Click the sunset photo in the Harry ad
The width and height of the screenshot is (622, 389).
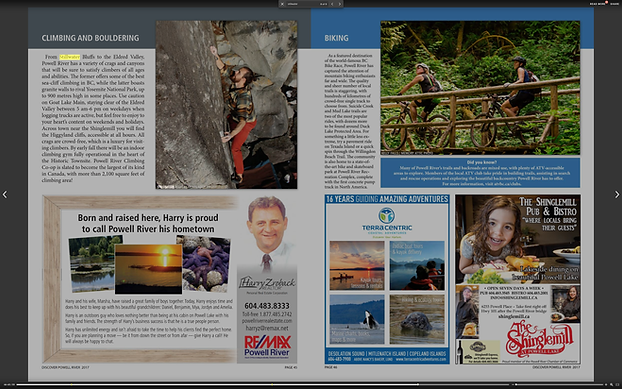(148, 269)
